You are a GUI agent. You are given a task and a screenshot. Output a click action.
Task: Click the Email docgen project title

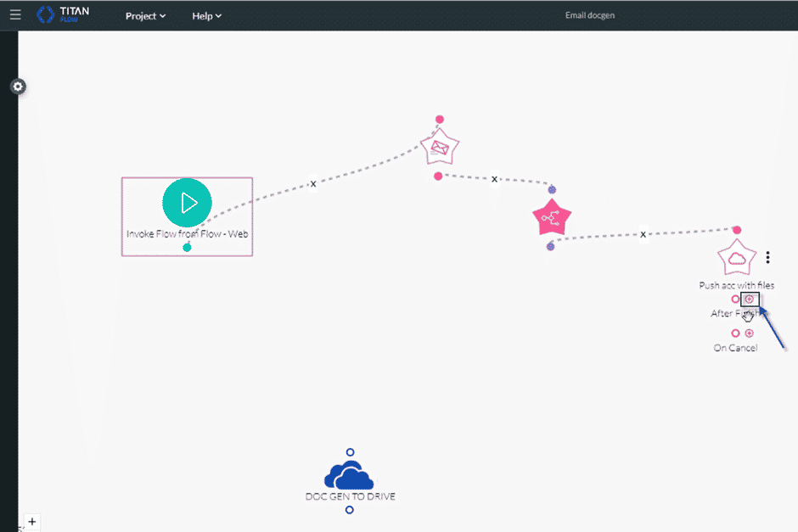point(592,16)
